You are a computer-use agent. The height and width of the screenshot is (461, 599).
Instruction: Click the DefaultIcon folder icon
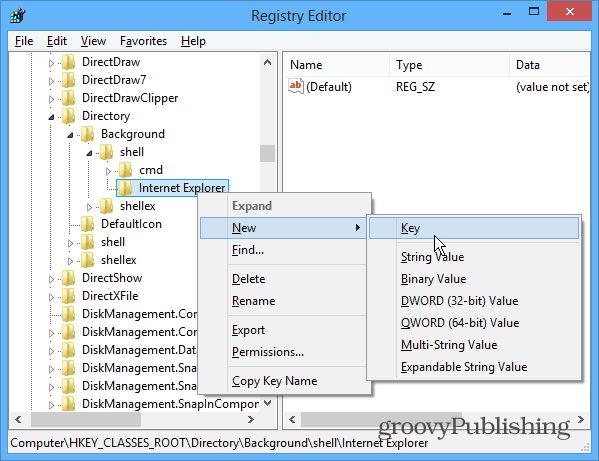tap(87, 224)
